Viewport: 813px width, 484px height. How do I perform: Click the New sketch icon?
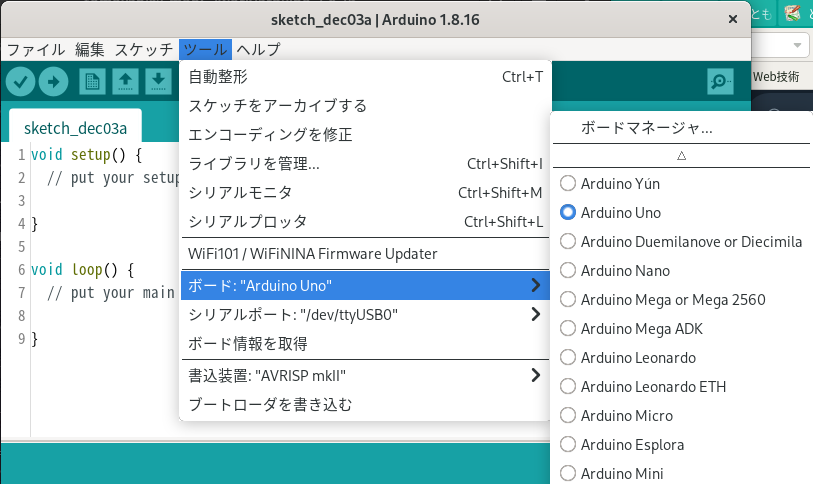point(92,82)
